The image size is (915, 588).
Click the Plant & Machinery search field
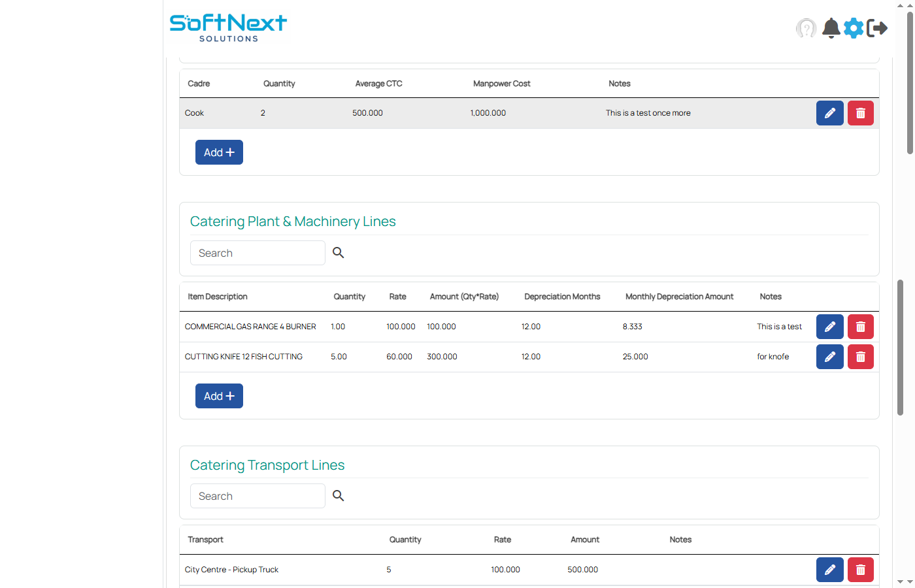tap(257, 252)
